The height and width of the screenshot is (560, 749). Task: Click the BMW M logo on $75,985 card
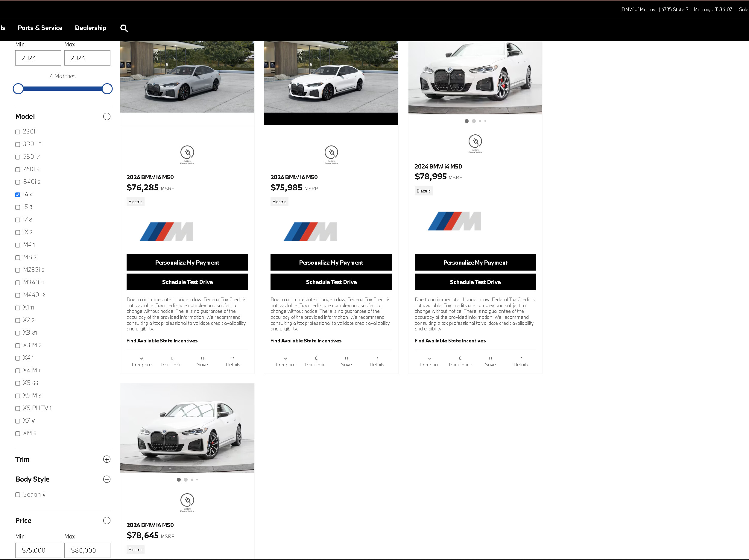click(310, 232)
